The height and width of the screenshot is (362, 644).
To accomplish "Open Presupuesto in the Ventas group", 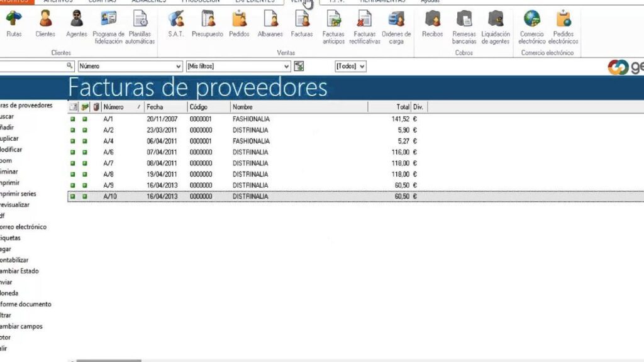I will pyautogui.click(x=208, y=24).
